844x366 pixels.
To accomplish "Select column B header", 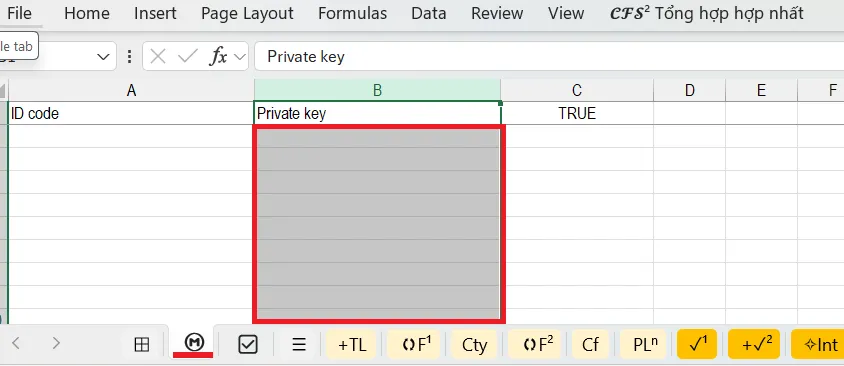I will pyautogui.click(x=377, y=90).
